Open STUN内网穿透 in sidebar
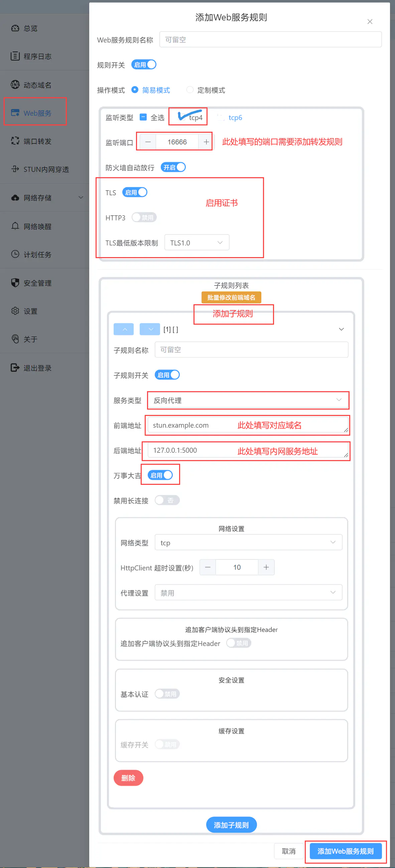Image resolution: width=395 pixels, height=868 pixels. 46,169
